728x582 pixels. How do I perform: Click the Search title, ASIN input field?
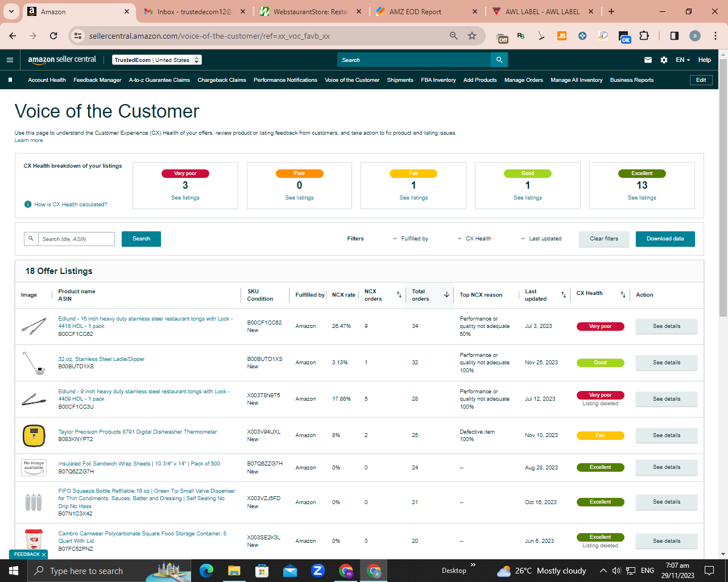tap(76, 239)
